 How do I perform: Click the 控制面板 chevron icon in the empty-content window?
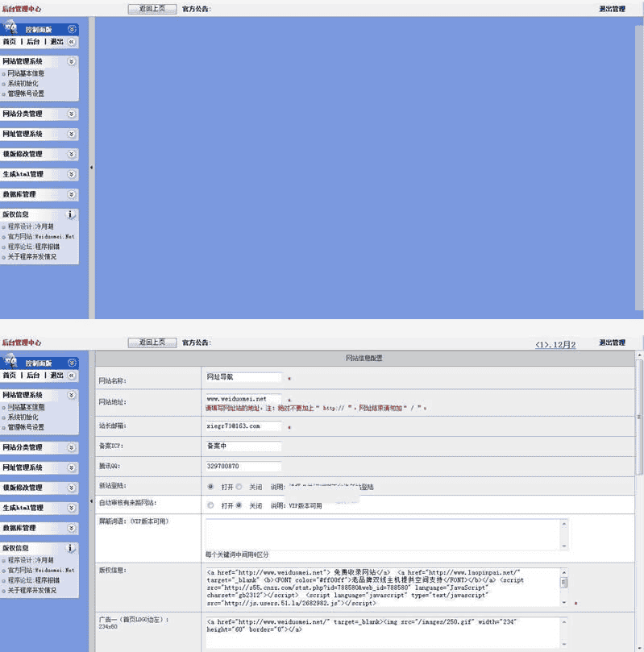pyautogui.click(x=72, y=29)
